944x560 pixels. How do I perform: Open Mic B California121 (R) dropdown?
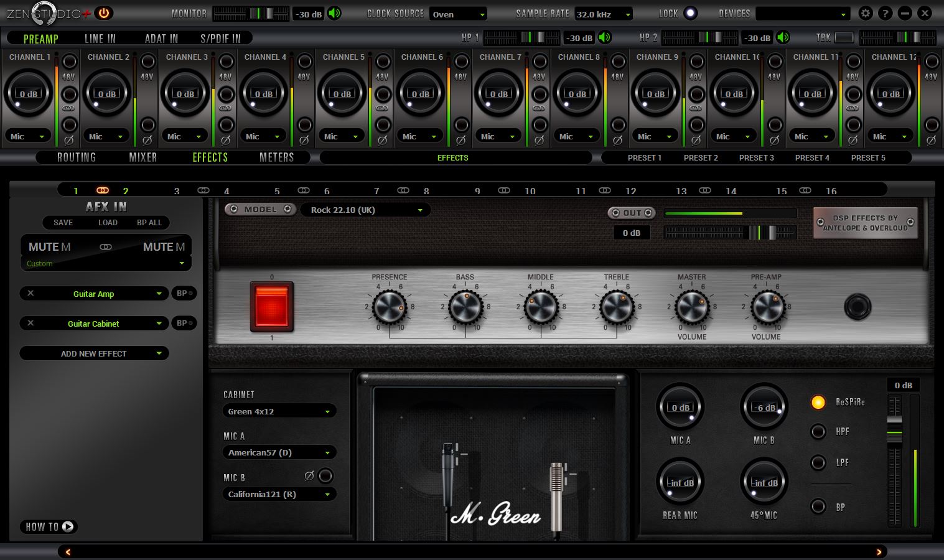[x=279, y=494]
